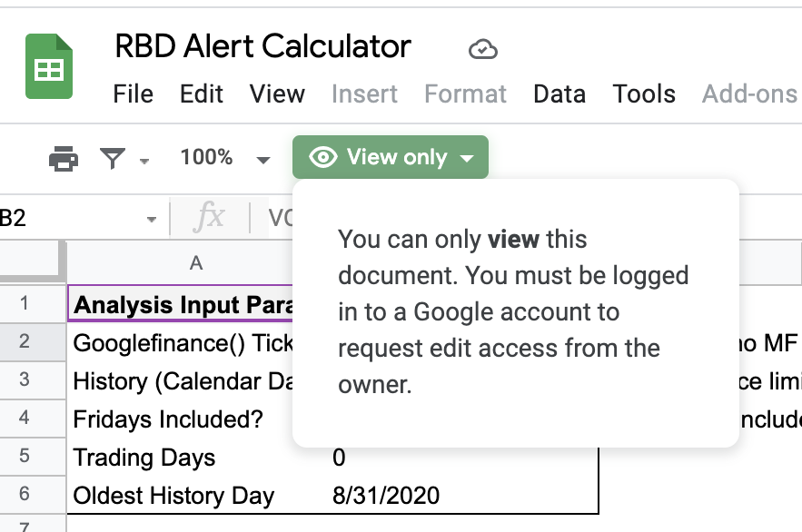Click the Analysis Input Parameters header cell
This screenshot has height=532, width=802.
click(182, 304)
